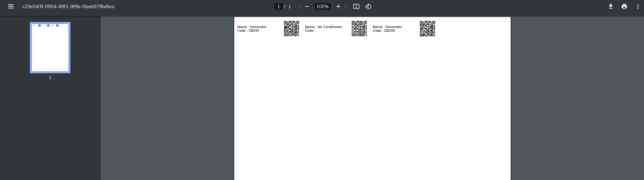Zoom out with the minus icon
The height and width of the screenshot is (180, 644).
pyautogui.click(x=307, y=6)
